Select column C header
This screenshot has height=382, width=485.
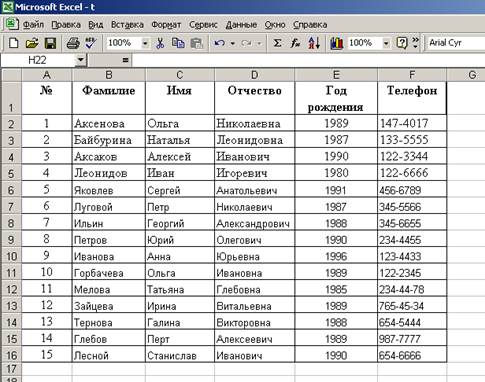point(180,75)
